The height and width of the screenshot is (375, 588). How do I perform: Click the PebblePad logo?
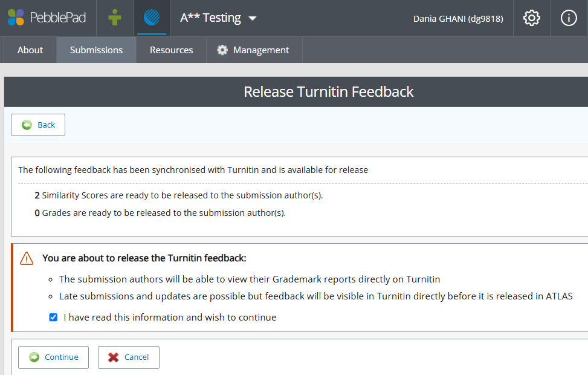[47, 18]
